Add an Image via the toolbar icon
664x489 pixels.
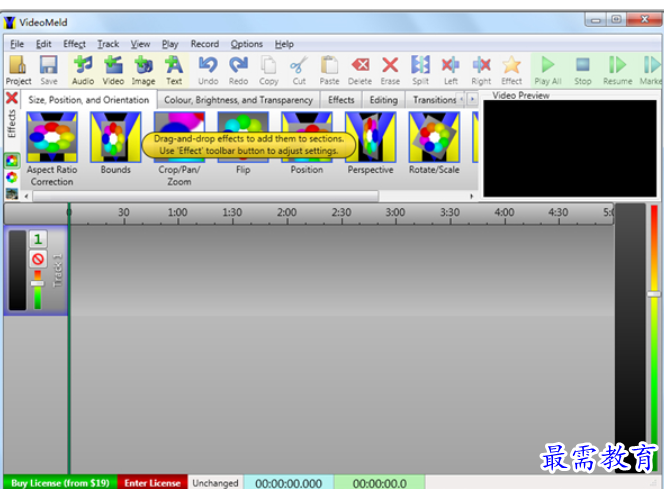144,70
